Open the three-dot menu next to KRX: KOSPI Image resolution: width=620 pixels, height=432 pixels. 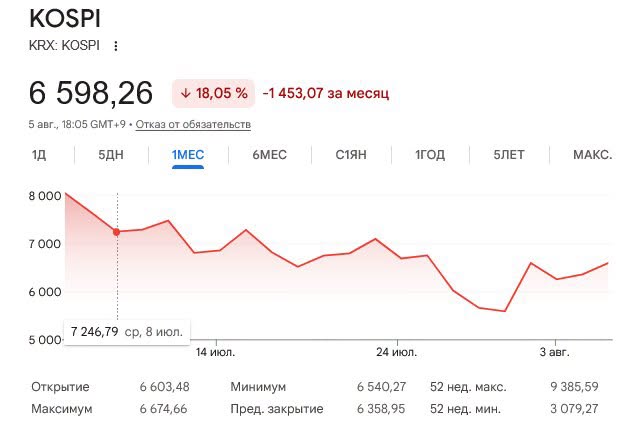point(115,46)
